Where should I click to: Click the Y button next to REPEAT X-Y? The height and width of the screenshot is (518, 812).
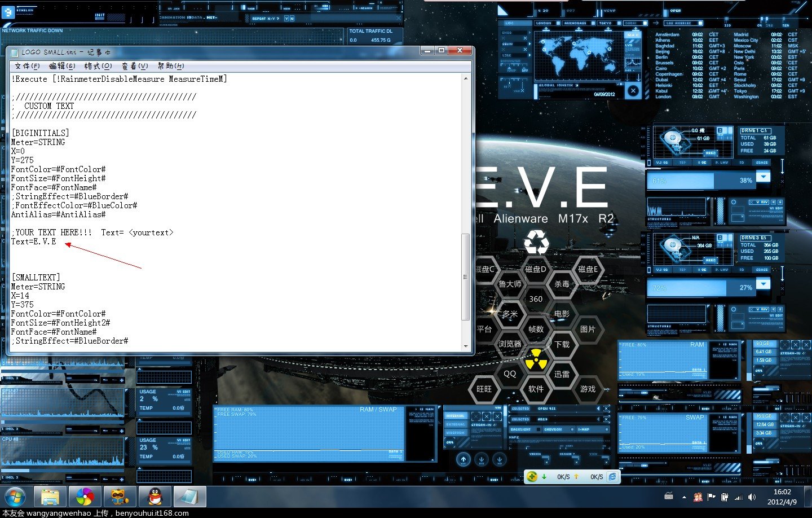point(286,19)
